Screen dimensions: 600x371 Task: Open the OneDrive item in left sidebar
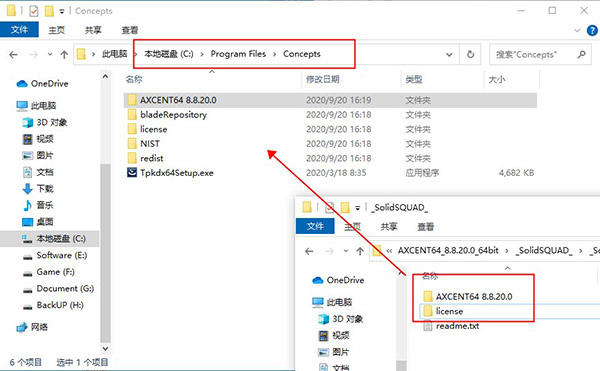pyautogui.click(x=42, y=83)
